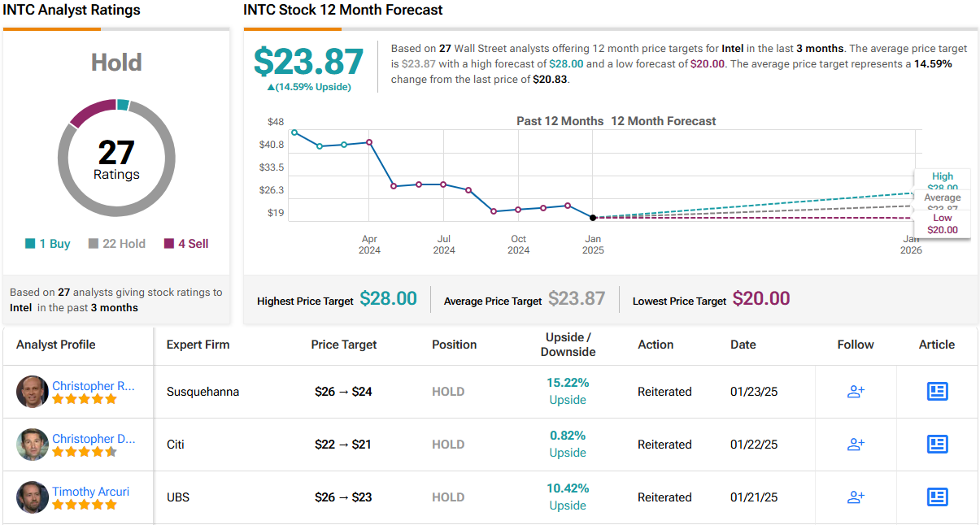The width and height of the screenshot is (980, 525).
Task: Click the gray Hold legend square
Action: click(94, 244)
